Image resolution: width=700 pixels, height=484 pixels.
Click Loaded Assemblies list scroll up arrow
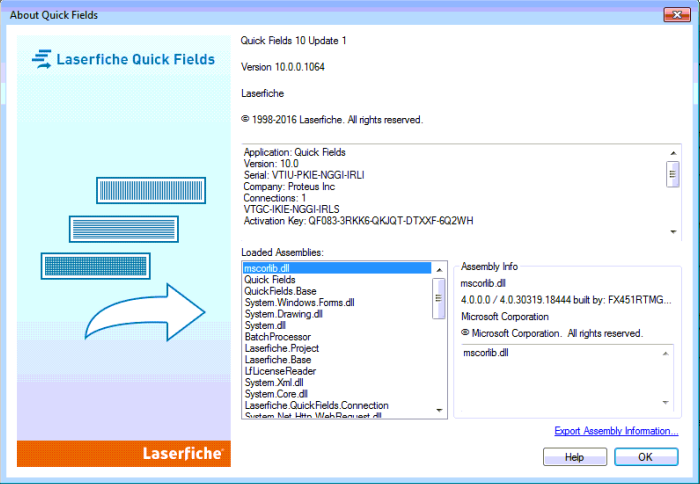point(439,270)
